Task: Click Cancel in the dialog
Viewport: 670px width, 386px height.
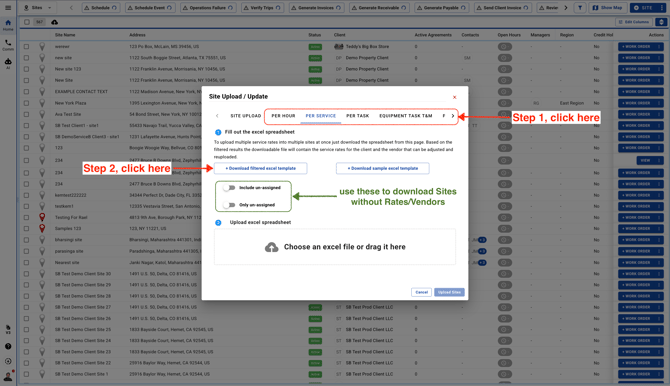Action: point(421,292)
